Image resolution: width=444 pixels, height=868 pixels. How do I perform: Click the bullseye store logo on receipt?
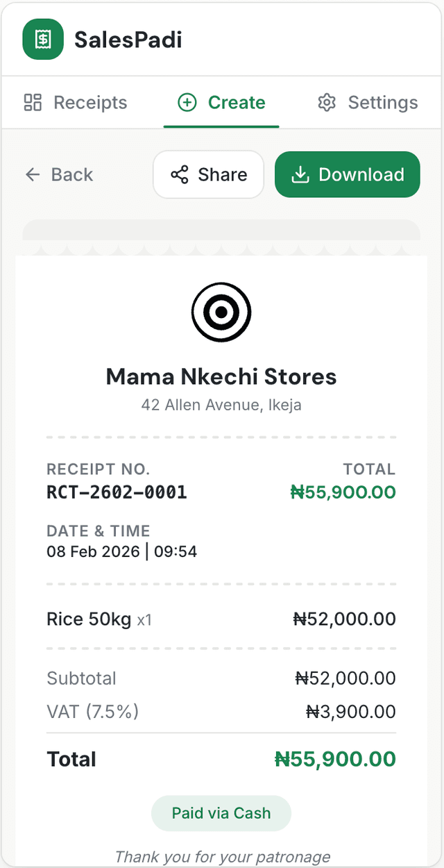pos(221,312)
